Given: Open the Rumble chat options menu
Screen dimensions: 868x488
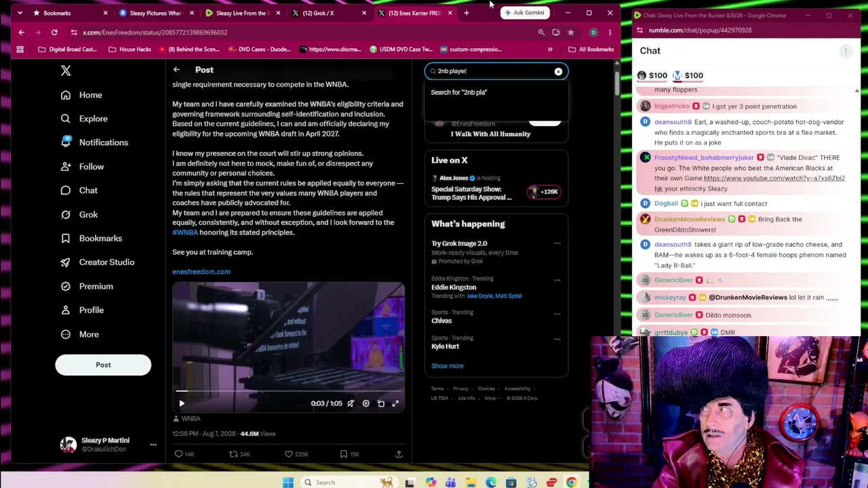Looking at the screenshot, I should pyautogui.click(x=846, y=51).
